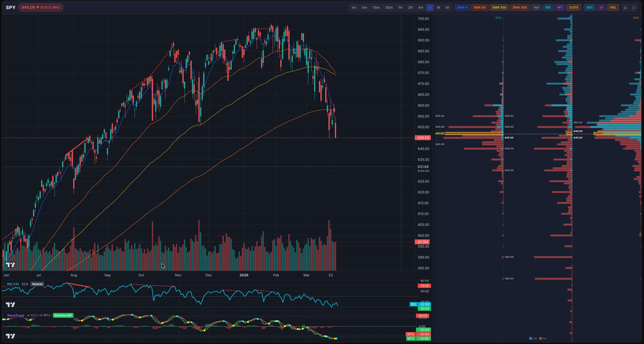Toggle the GEX panel button
The width and height of the screenshot is (644, 344).
[589, 8]
